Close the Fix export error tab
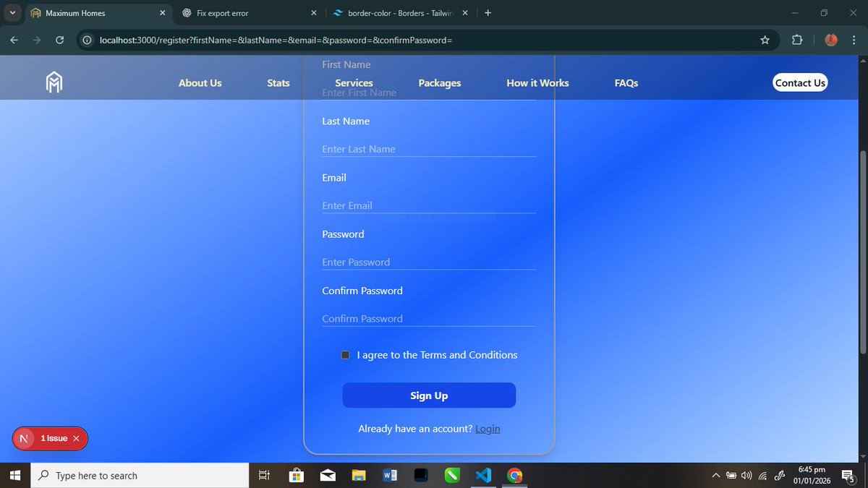The width and height of the screenshot is (868, 488). tap(313, 13)
